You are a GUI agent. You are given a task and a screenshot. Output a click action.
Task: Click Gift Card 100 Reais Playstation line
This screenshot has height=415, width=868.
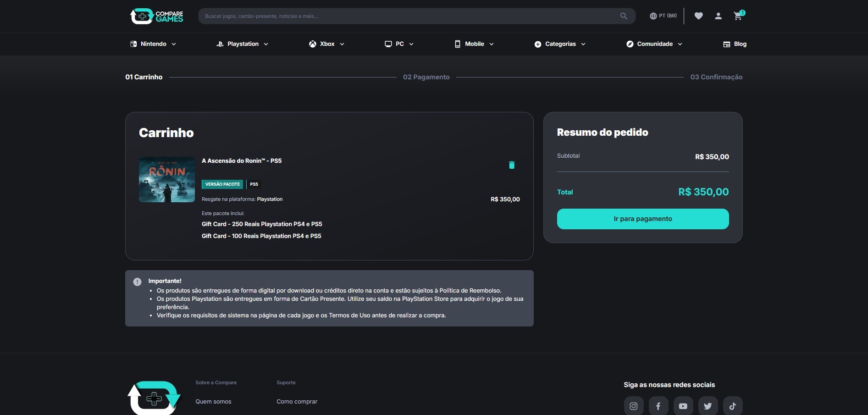(261, 236)
